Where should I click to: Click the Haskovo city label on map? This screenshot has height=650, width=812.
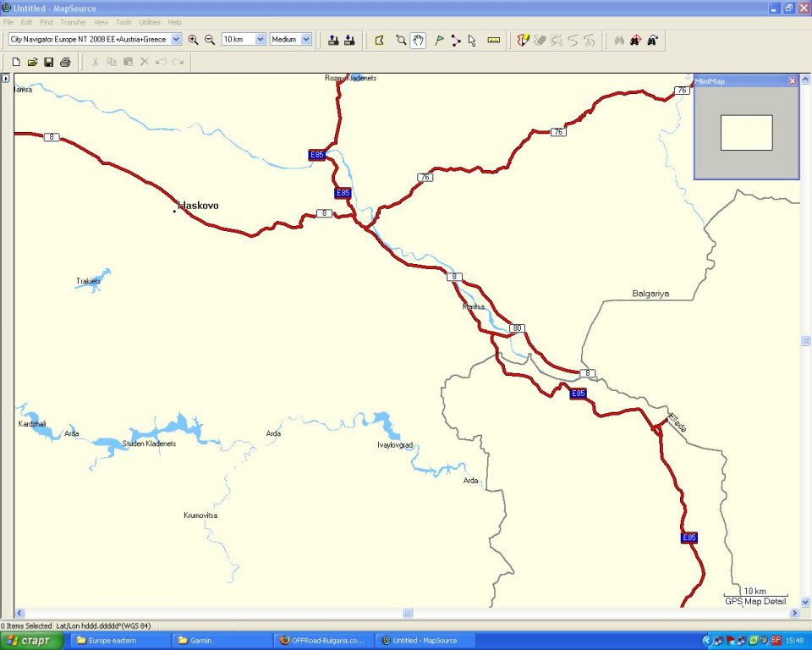tap(198, 206)
